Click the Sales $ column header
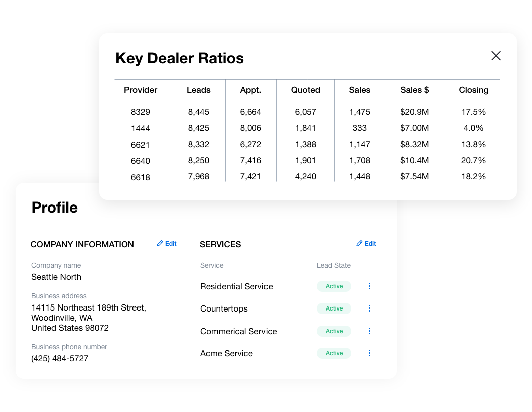The width and height of the screenshot is (532, 412). click(x=414, y=90)
